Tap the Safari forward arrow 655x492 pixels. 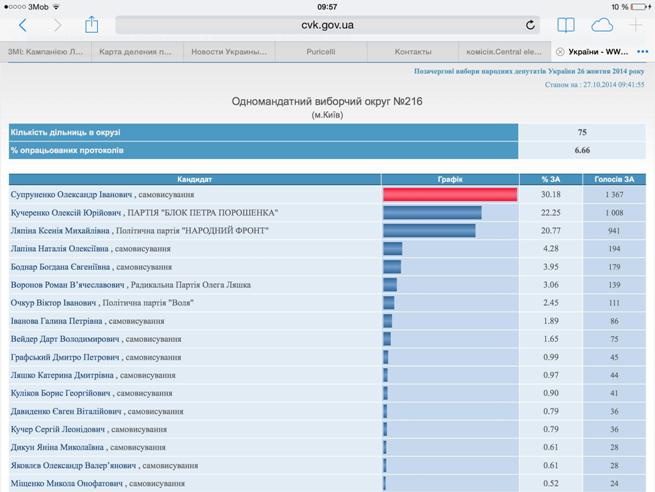tap(56, 25)
